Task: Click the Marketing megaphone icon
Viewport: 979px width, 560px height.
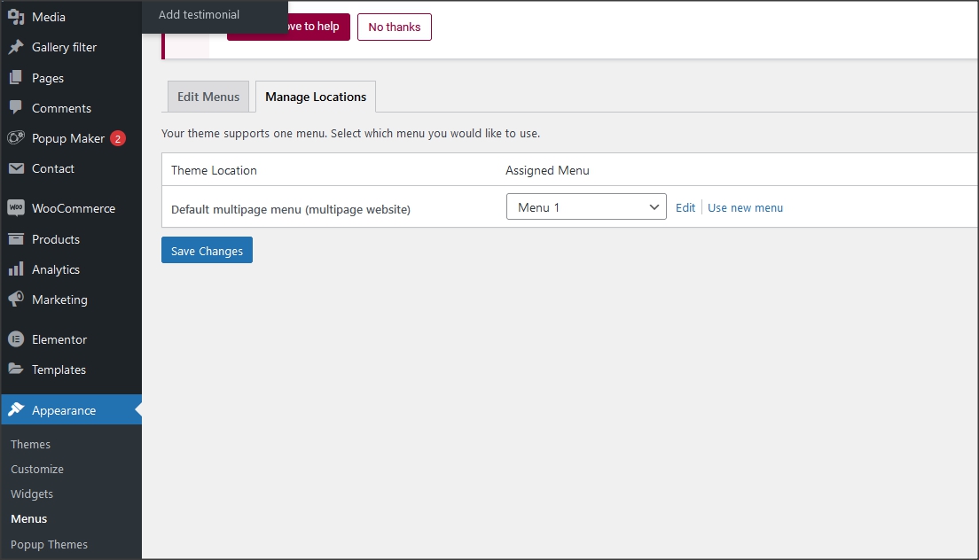Action: (16, 299)
